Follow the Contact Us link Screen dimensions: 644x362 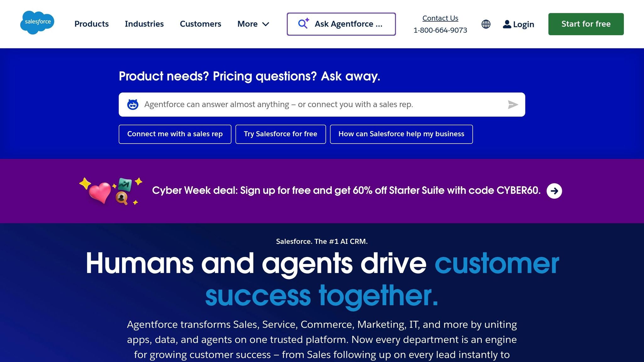click(440, 18)
